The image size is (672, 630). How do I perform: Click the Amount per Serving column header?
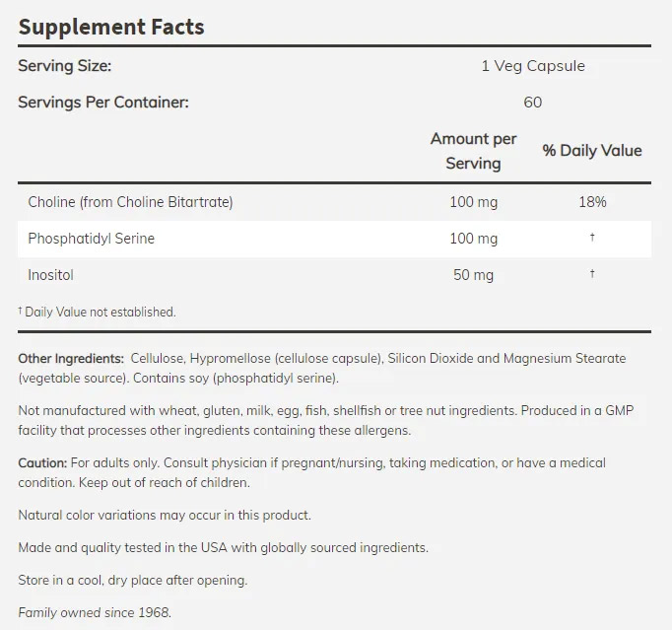click(x=473, y=151)
